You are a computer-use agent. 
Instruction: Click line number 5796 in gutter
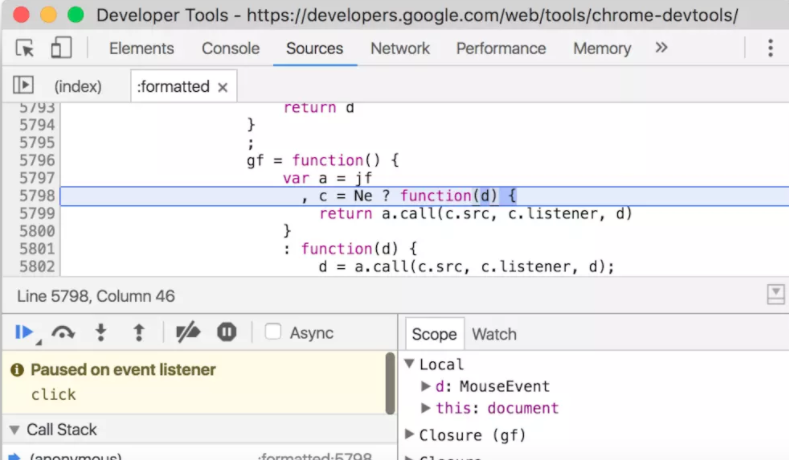pyautogui.click(x=37, y=161)
